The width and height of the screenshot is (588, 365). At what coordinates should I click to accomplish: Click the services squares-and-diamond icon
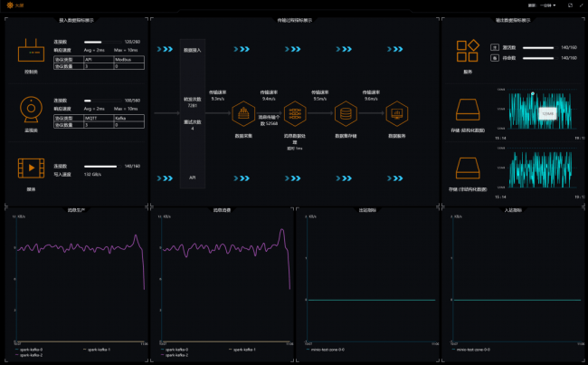click(468, 51)
